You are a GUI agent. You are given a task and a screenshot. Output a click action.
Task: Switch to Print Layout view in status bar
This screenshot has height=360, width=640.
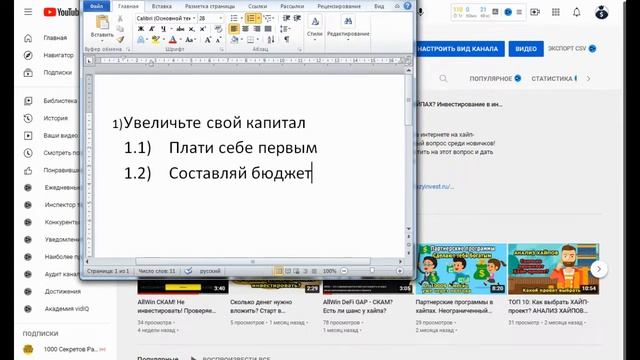click(x=278, y=271)
